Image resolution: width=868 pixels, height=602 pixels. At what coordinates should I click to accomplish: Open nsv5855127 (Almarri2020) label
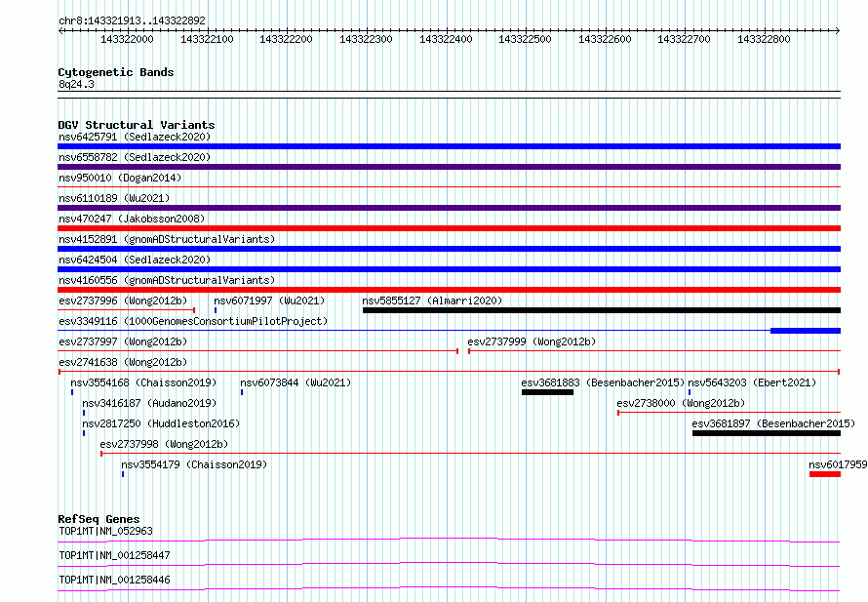coord(432,301)
